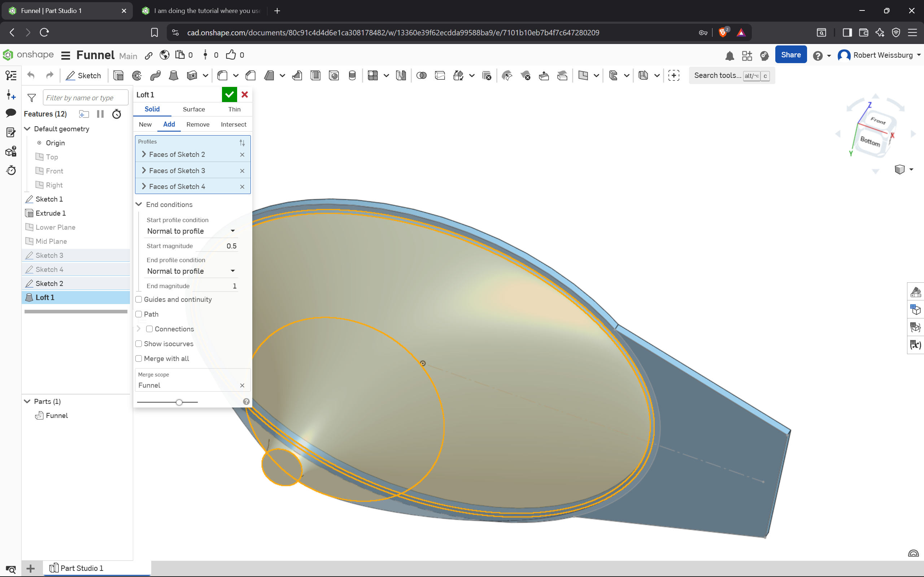Cancel Loft 1 dialog with red X
This screenshot has width=924, height=577.
tap(245, 94)
